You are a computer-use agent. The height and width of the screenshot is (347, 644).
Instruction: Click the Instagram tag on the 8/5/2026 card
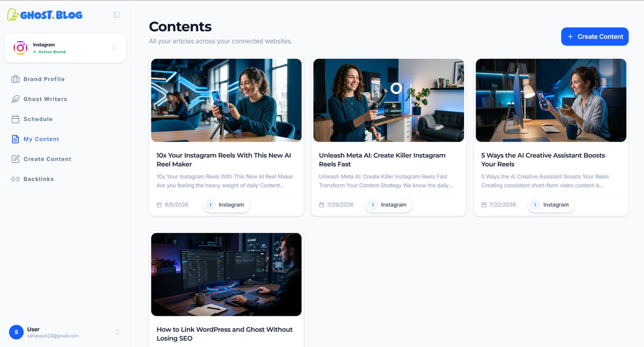[226, 205]
